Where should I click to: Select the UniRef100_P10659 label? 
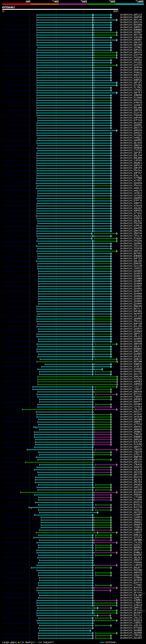click(x=131, y=499)
